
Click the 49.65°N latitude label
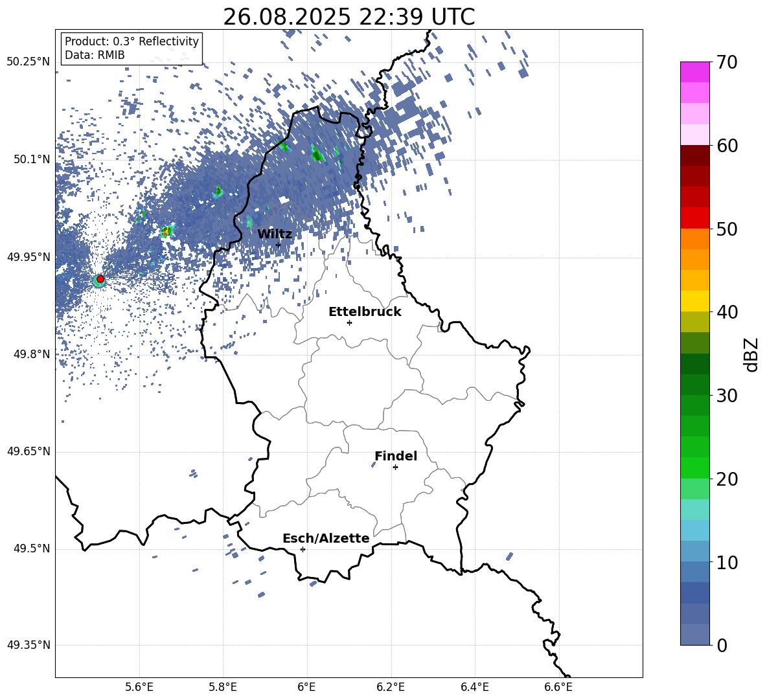(29, 451)
